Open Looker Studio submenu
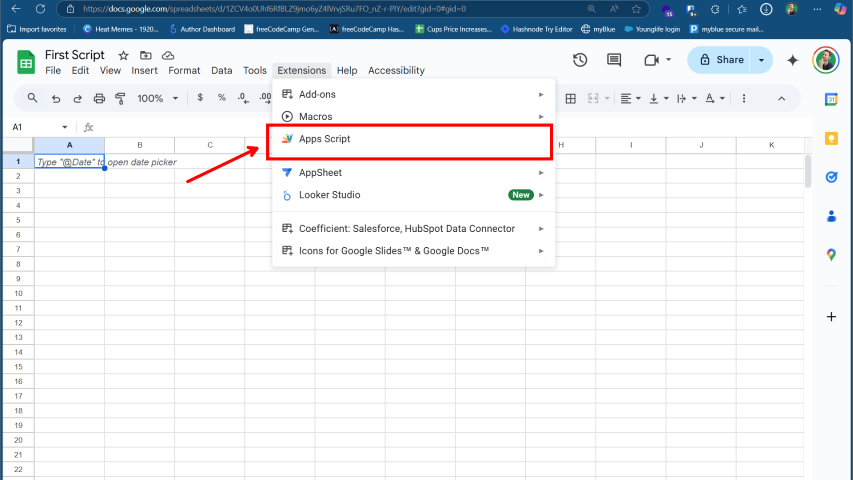Image resolution: width=853 pixels, height=480 pixels. (413, 195)
